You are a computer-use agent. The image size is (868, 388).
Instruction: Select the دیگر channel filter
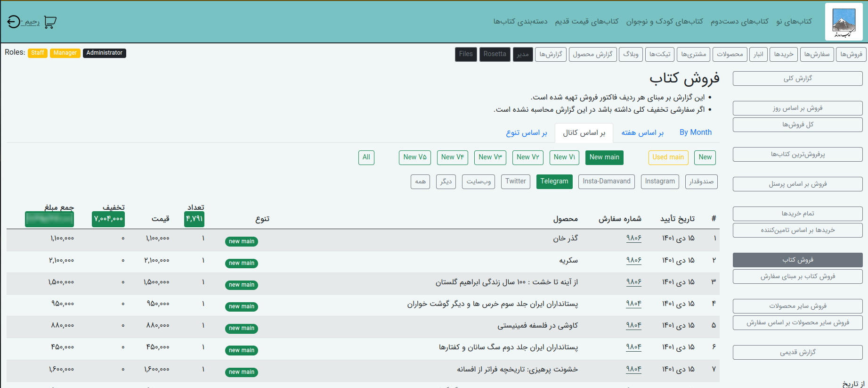pos(446,182)
